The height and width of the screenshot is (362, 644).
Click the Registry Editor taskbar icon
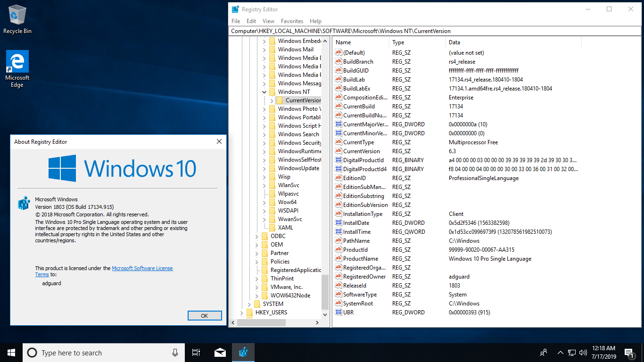coord(243,353)
